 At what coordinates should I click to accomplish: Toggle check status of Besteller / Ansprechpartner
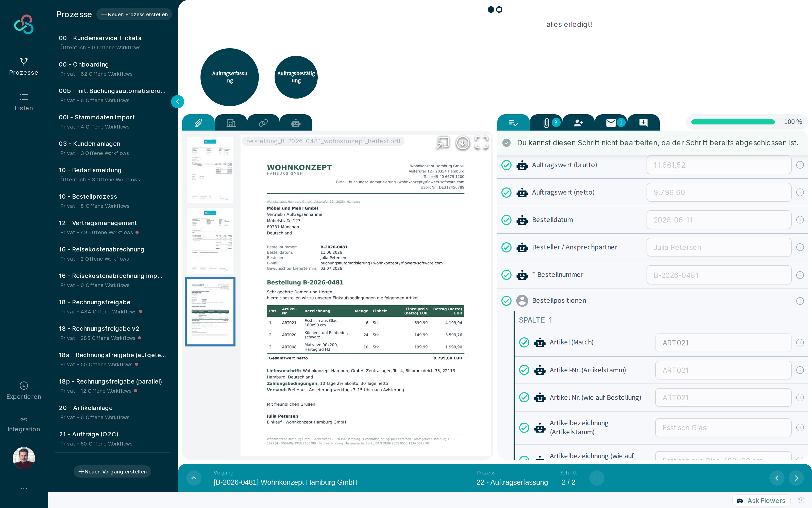(506, 247)
